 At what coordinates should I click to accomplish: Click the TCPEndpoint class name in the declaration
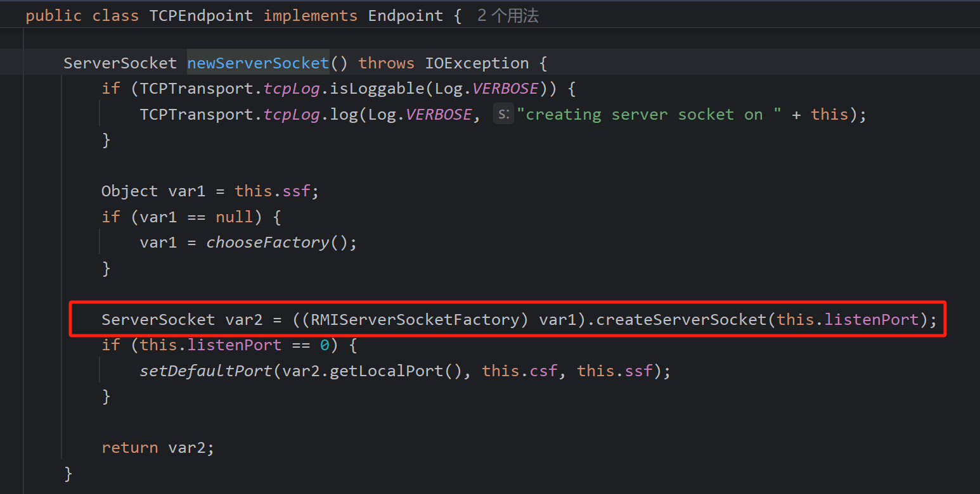click(201, 16)
